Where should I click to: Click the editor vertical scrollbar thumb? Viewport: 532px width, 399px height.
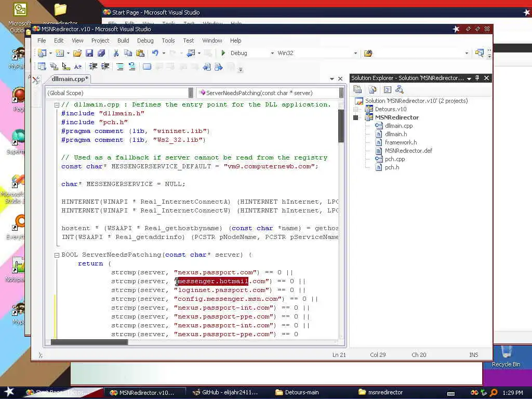pyautogui.click(x=341, y=126)
